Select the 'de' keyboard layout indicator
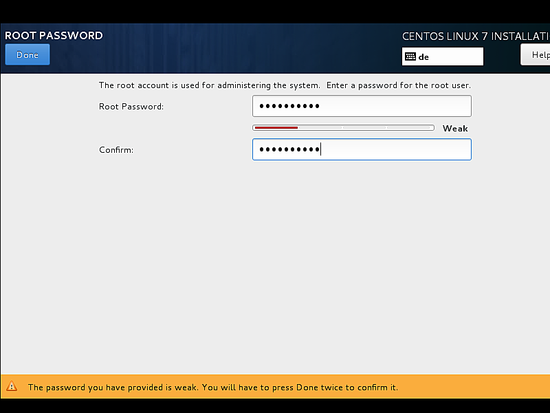550x413 pixels. [x=442, y=56]
